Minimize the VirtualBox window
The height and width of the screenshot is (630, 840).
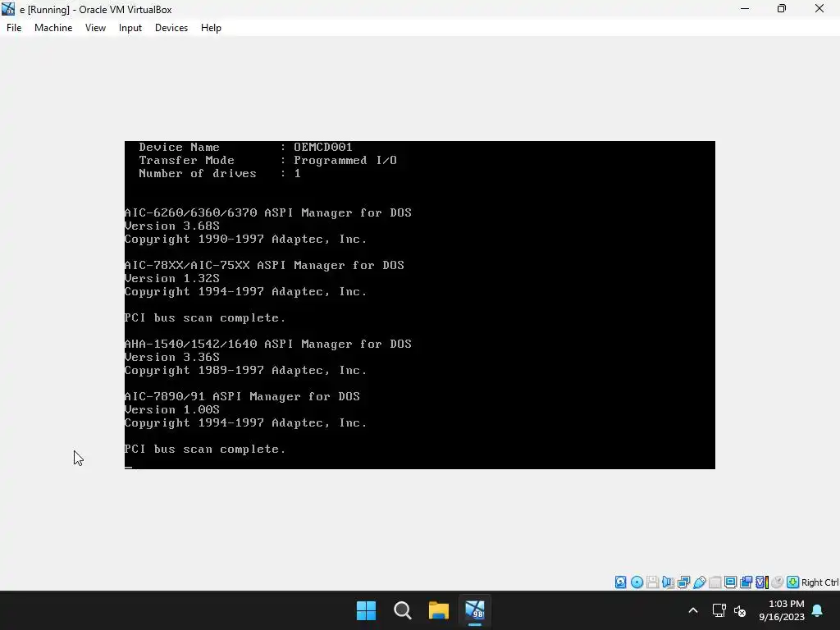coord(745,8)
